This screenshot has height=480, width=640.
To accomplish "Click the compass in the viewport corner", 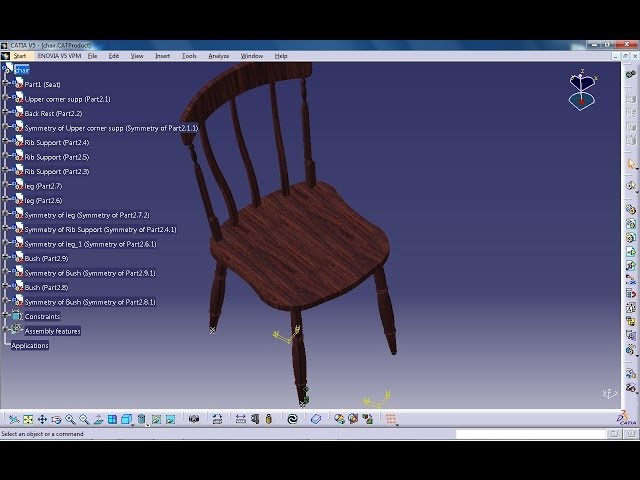I will pos(582,91).
